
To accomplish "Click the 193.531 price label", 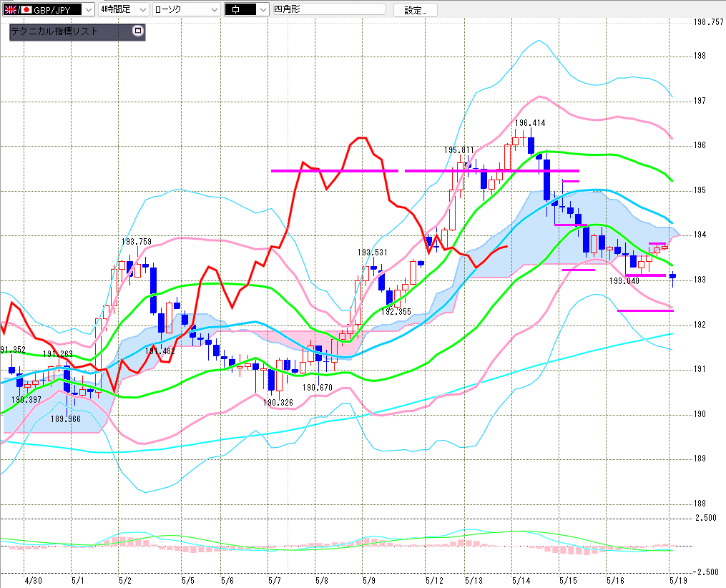I will [x=372, y=253].
